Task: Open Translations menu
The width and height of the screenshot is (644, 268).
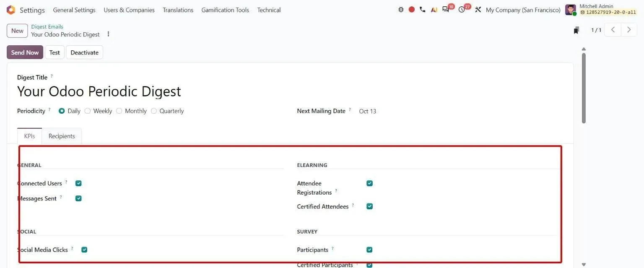Action: [178, 10]
